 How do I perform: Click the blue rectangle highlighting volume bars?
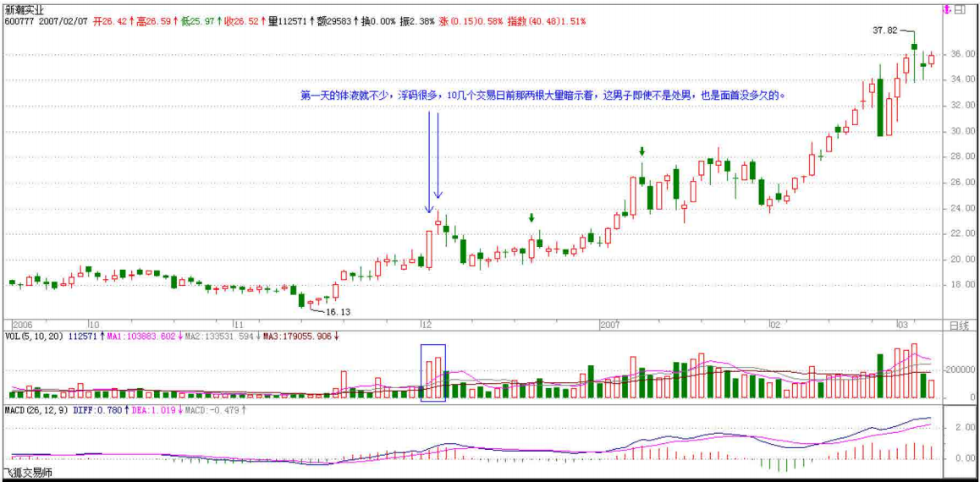[x=432, y=372]
